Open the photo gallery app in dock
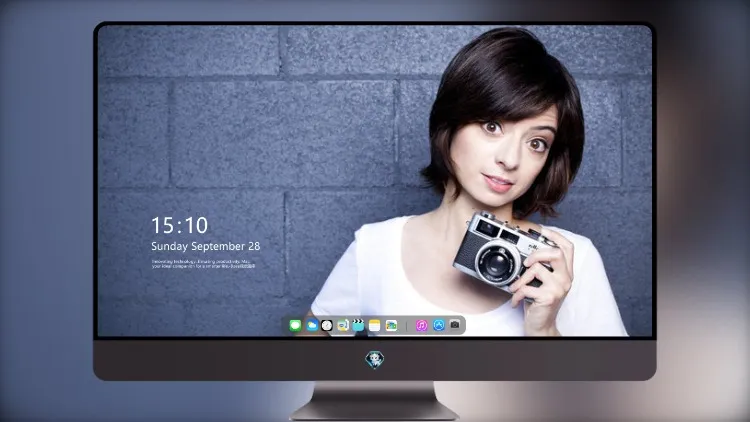The image size is (750, 422). coord(391,325)
